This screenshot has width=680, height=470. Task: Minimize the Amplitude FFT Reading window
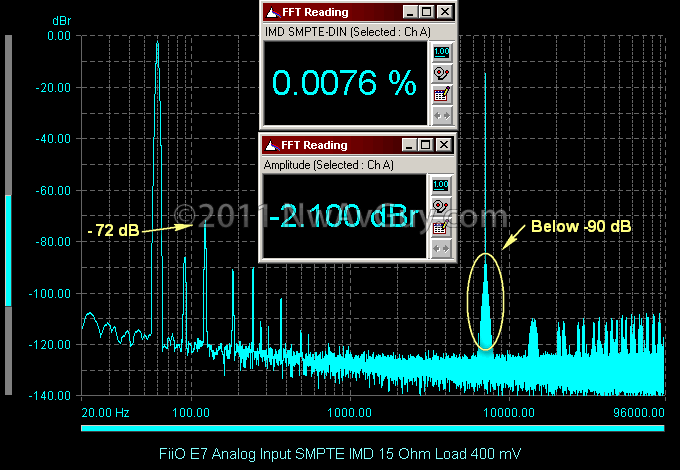[x=409, y=145]
